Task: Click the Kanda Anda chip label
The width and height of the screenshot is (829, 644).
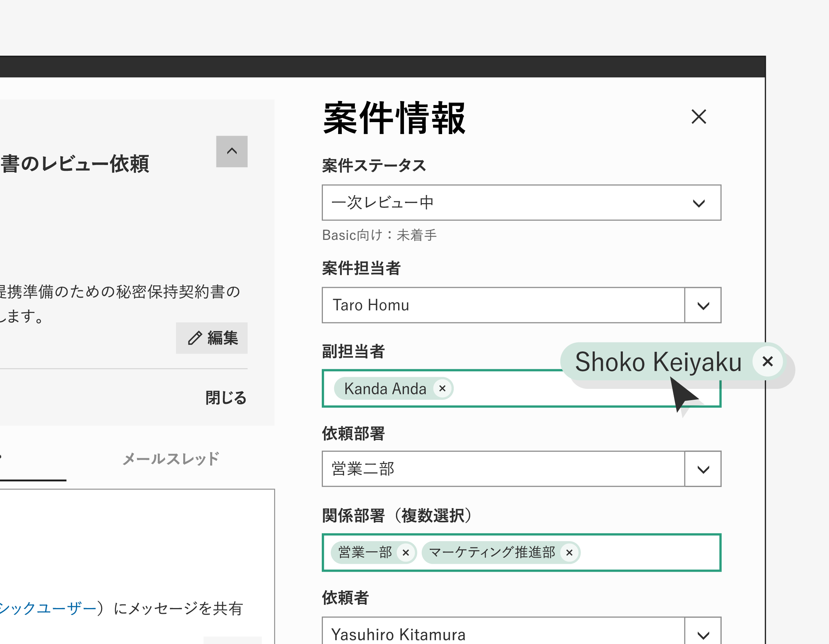Action: (x=385, y=389)
